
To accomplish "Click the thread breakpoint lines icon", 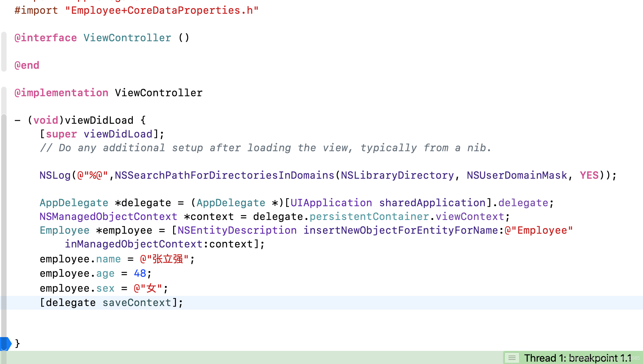I will [512, 358].
